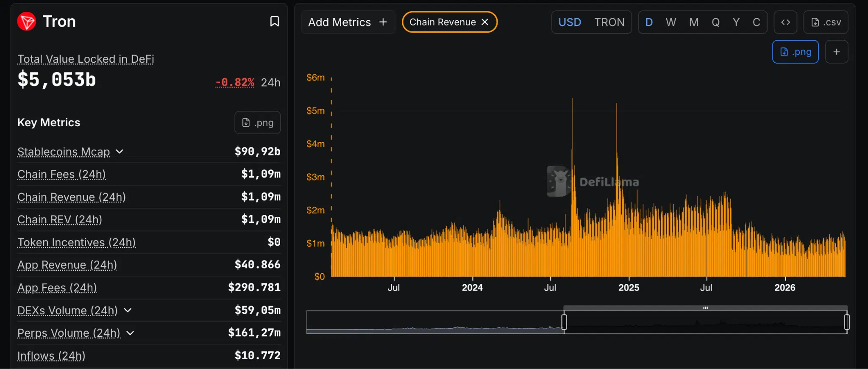This screenshot has height=369, width=868.
Task: Bookmark the Tron chain page
Action: click(x=275, y=22)
